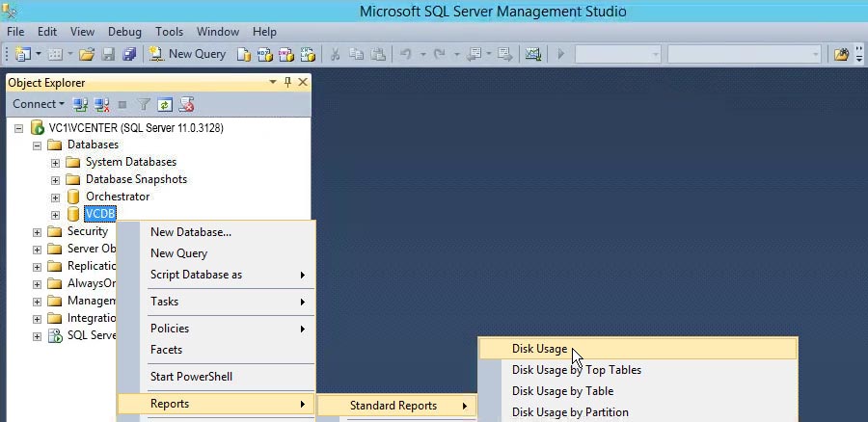Open the Analysis Services XMLA Query icon
868x422 pixels.
(x=308, y=54)
